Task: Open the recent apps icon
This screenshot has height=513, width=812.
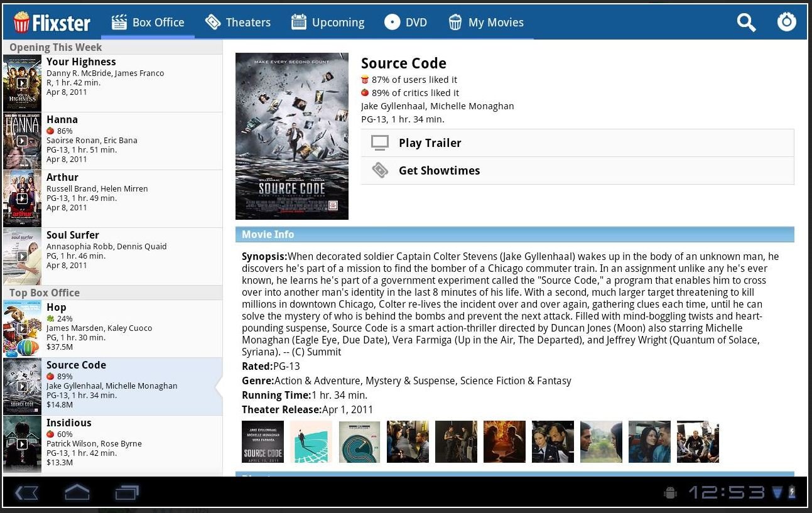Action: (126, 493)
